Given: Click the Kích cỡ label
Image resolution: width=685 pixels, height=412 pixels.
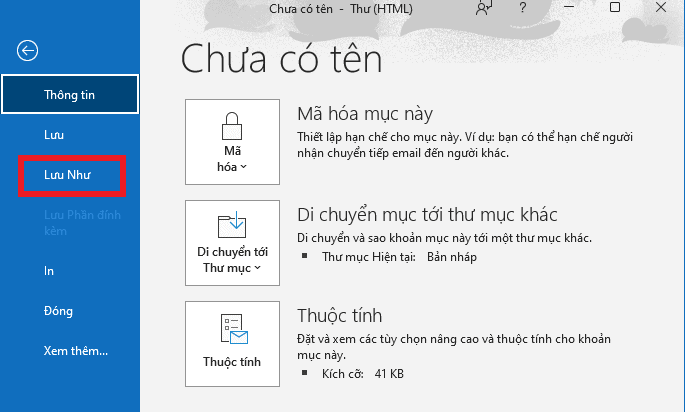Looking at the screenshot, I should [342, 374].
